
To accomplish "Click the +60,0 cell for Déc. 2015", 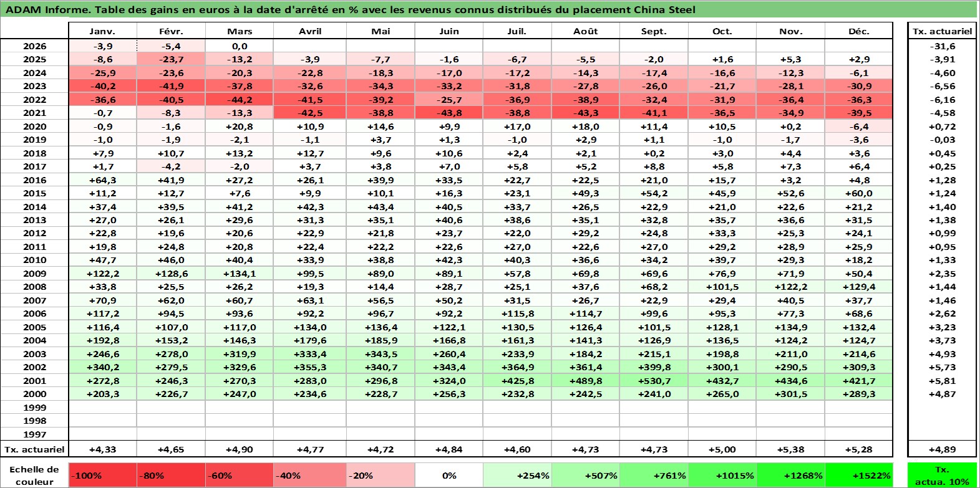I will [x=859, y=193].
